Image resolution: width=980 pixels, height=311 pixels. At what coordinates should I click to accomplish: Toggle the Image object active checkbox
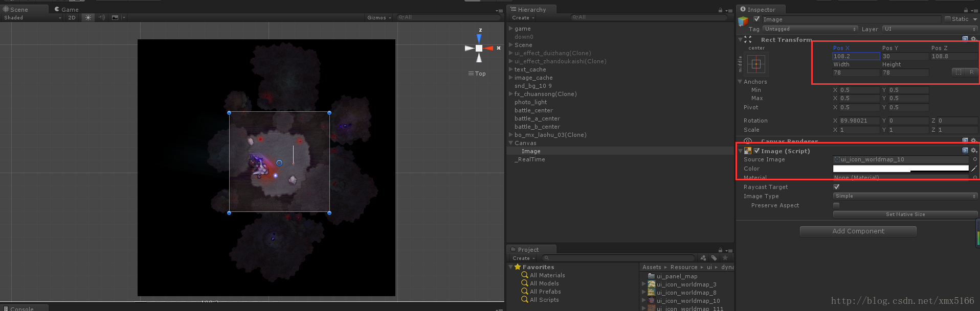click(x=756, y=19)
